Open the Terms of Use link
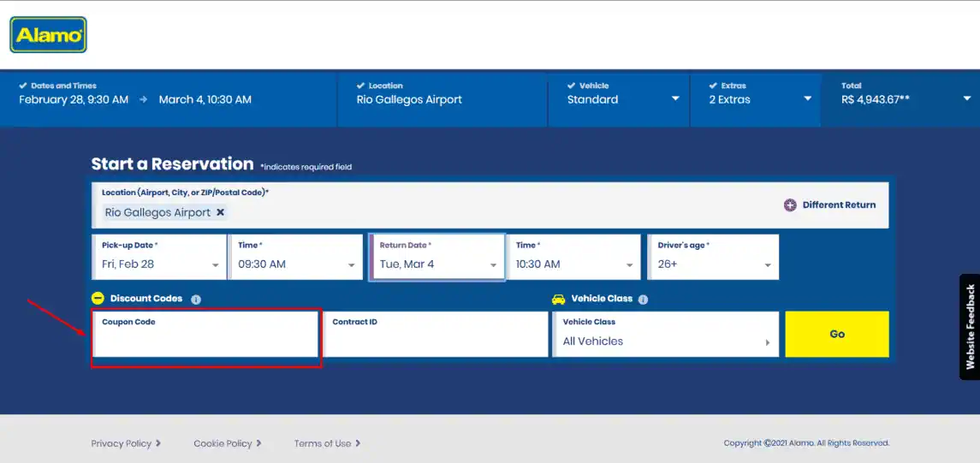This screenshot has height=463, width=980. click(327, 443)
